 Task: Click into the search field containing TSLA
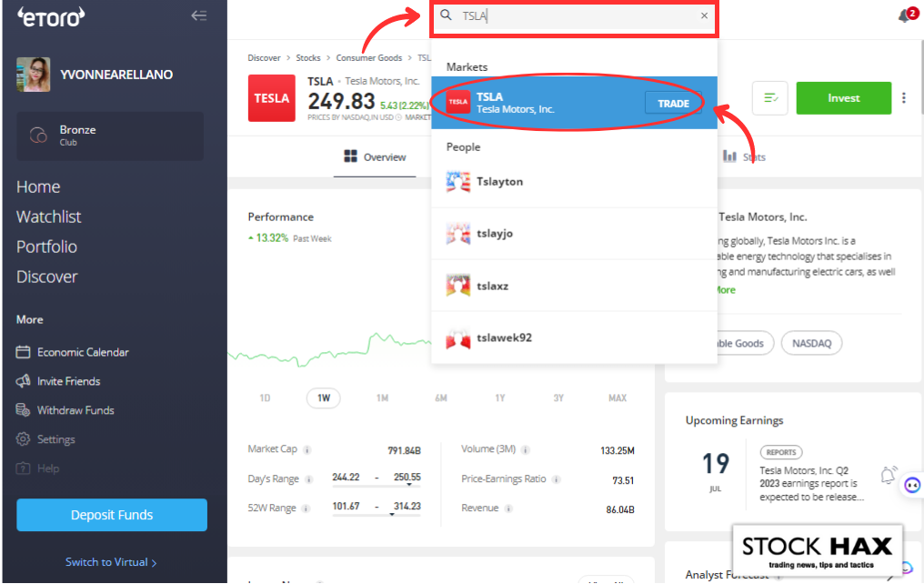tap(575, 15)
